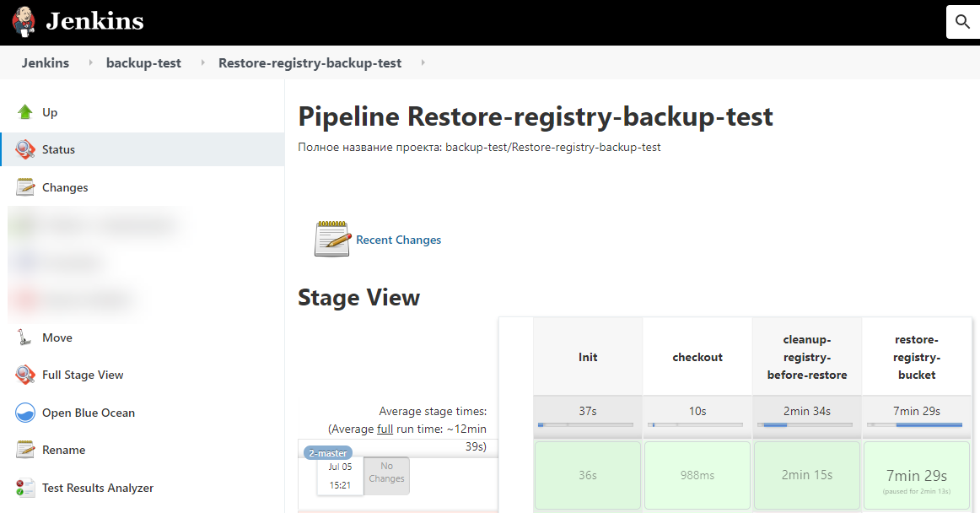Viewport: 980px width, 513px height.
Task: Click the Test Results Analyzer icon
Action: (25, 488)
